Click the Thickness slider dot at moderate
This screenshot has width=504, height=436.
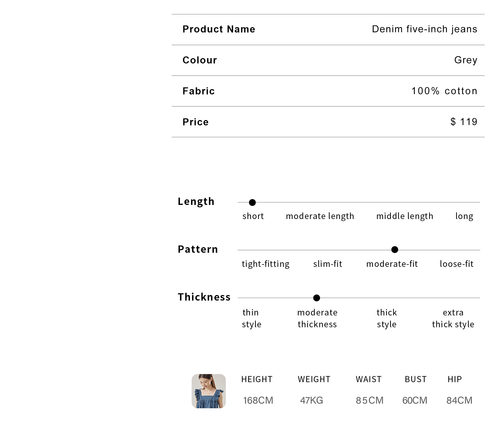point(317,298)
